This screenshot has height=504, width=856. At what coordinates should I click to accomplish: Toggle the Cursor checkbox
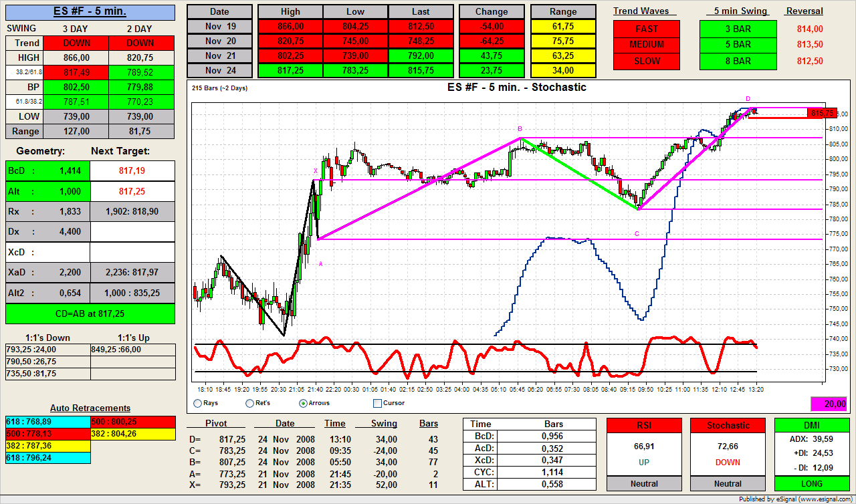[377, 403]
